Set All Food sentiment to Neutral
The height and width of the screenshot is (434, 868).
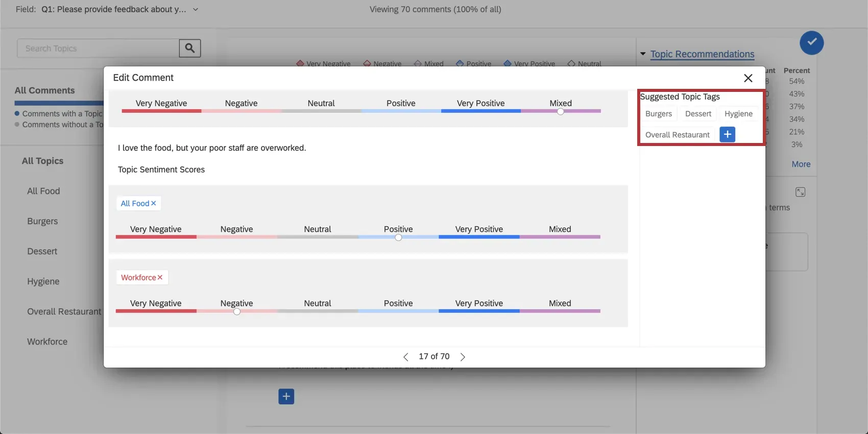pos(318,237)
